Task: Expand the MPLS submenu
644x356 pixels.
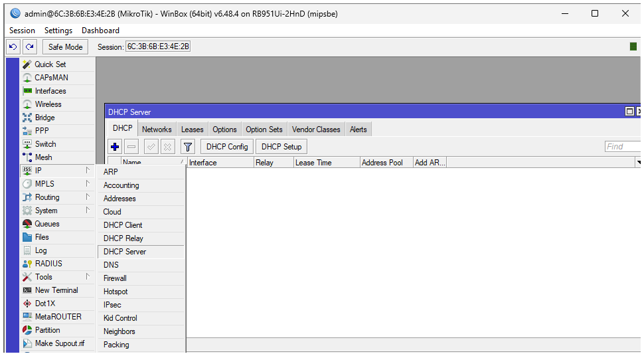Action: [x=88, y=184]
